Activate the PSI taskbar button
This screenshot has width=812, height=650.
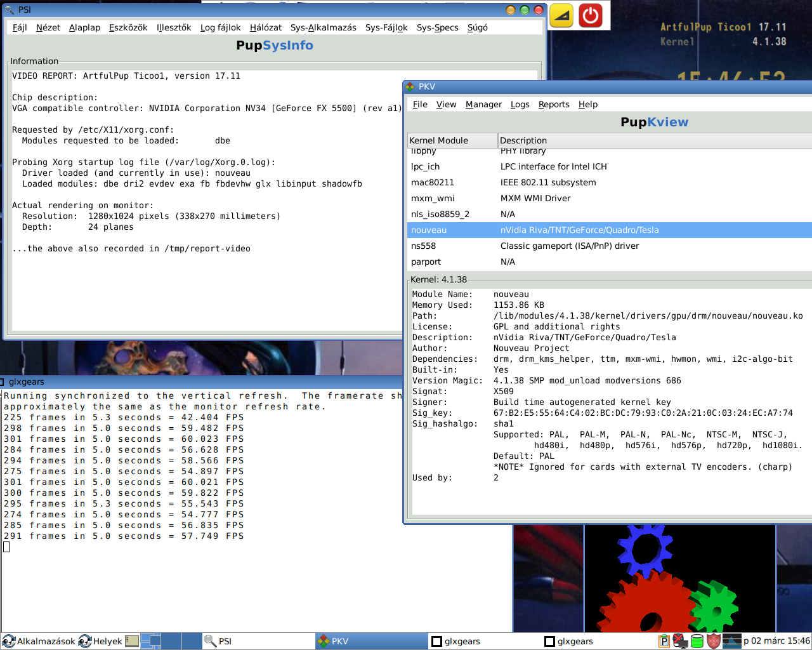(x=259, y=641)
